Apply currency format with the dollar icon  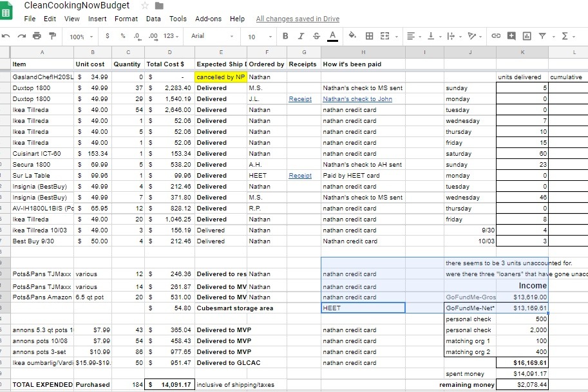[x=108, y=36]
